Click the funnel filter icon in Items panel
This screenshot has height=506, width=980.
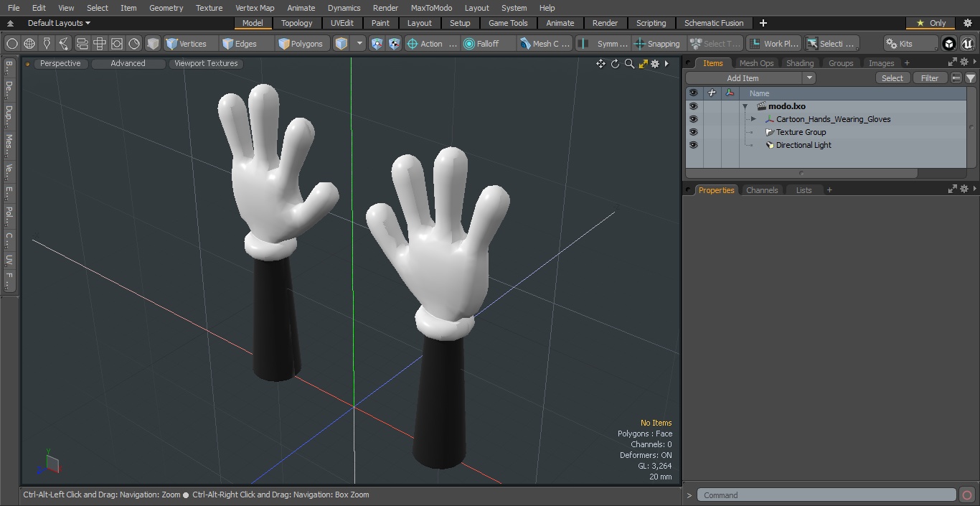point(971,78)
